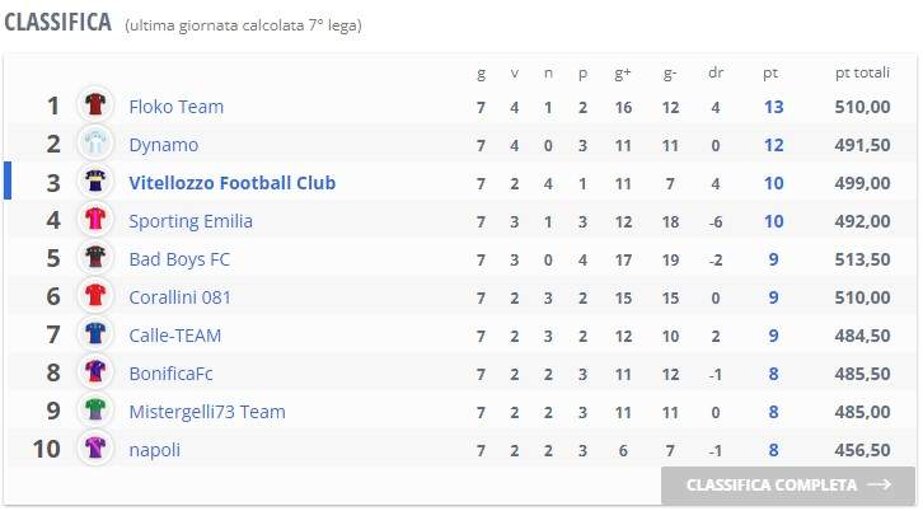Image resolution: width=923 pixels, height=511 pixels.
Task: Open the Dynamo team link
Action: pyautogui.click(x=163, y=145)
